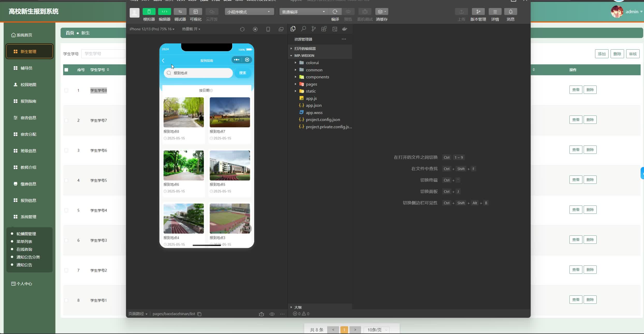The height and width of the screenshot is (334, 644).
Task: Click the Messages bell icon
Action: click(x=510, y=12)
